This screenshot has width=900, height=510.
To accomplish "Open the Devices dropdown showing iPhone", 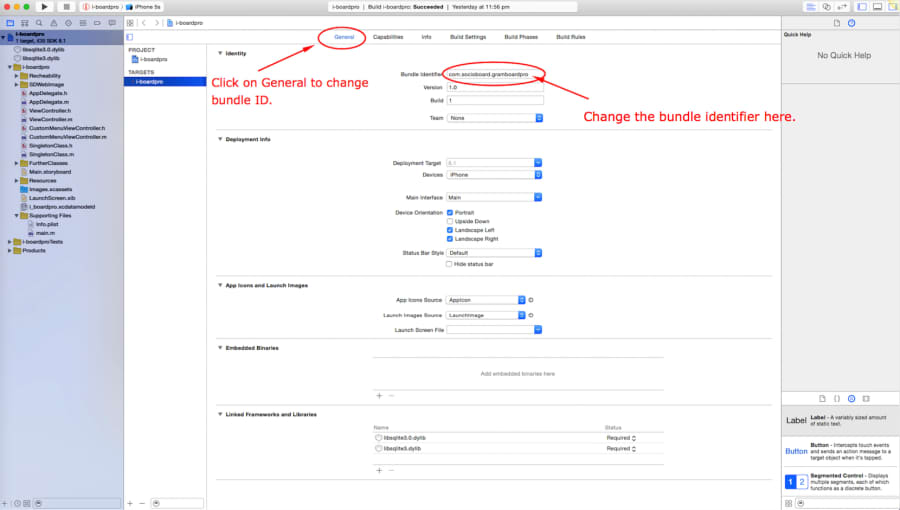I will [x=494, y=174].
